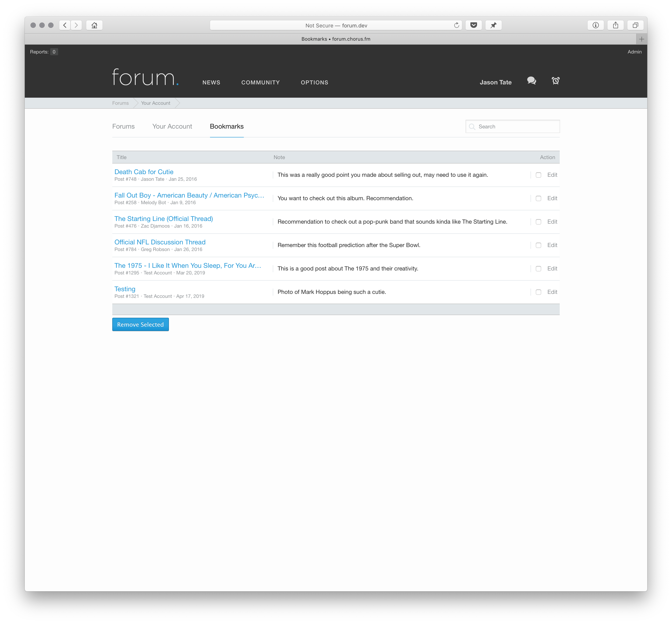
Task: Check the Death Cab for Cutie bookmark checkbox
Action: (x=538, y=175)
